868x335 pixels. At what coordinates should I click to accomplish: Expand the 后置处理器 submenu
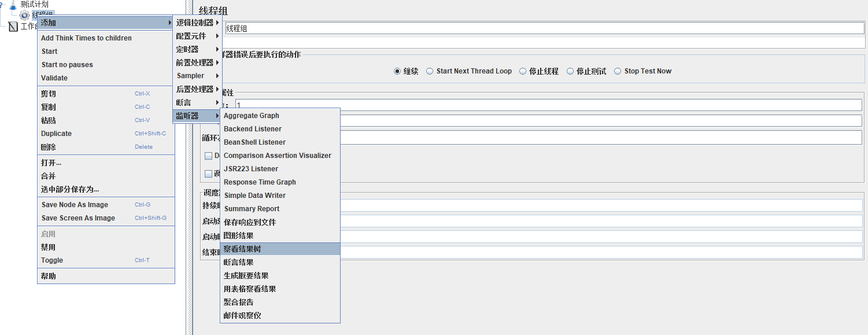[x=197, y=89]
